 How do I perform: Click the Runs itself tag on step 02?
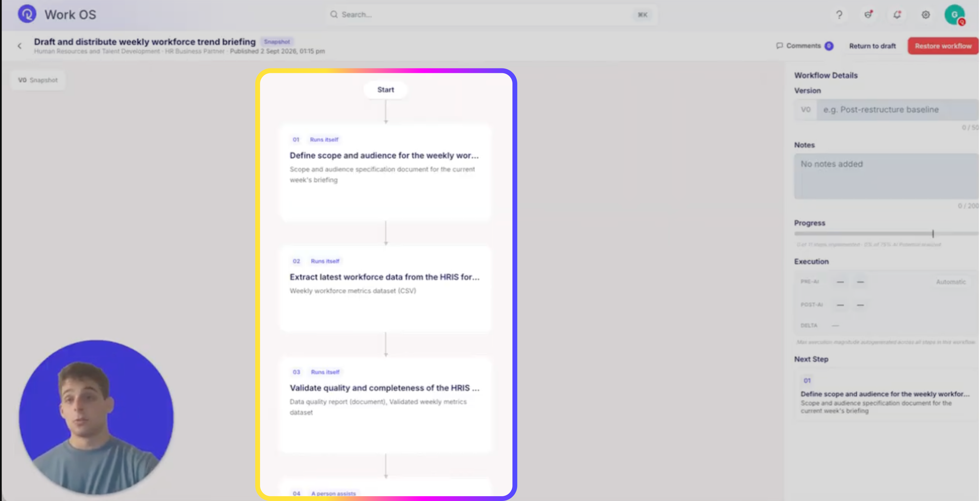pos(325,261)
